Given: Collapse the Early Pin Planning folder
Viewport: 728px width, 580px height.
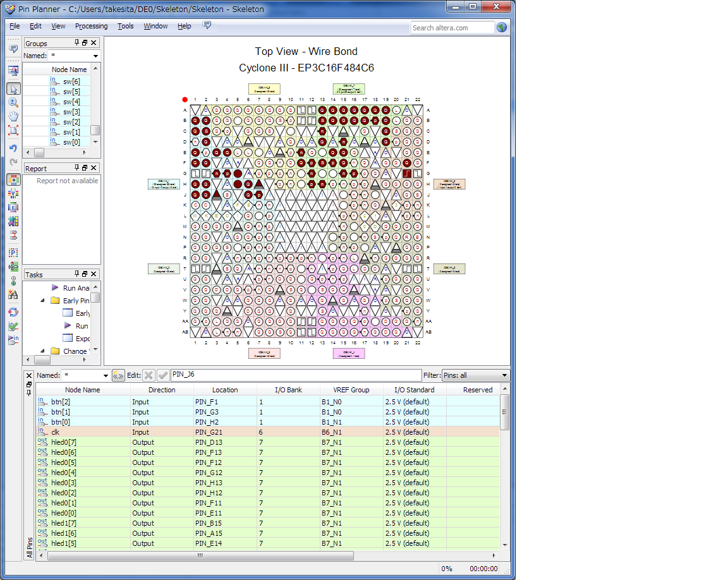Looking at the screenshot, I should pyautogui.click(x=43, y=300).
